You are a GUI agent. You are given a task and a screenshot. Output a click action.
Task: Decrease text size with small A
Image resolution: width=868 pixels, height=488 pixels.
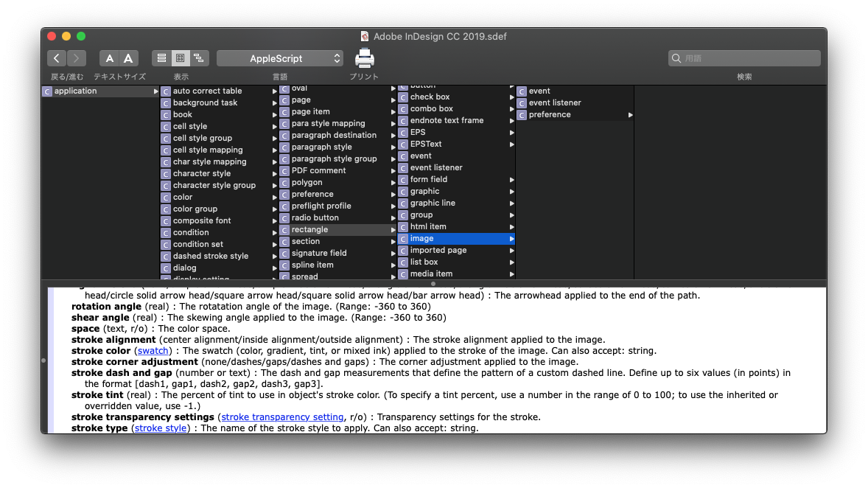click(109, 58)
